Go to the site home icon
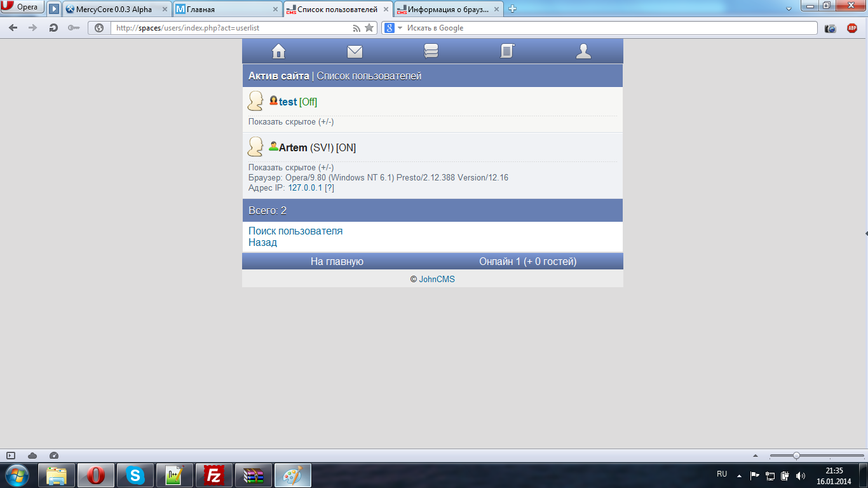This screenshot has width=868, height=488. [278, 51]
